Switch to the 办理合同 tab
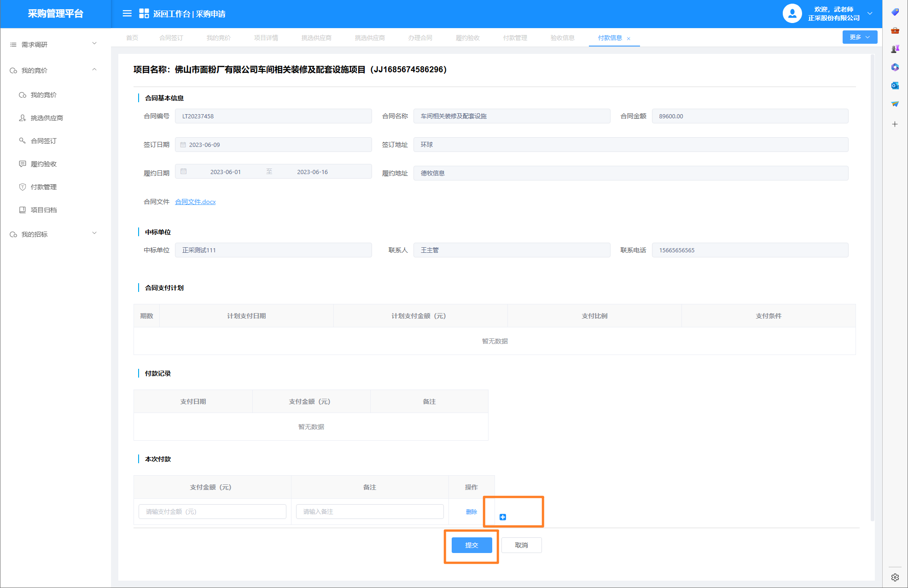The width and height of the screenshot is (908, 588). pos(419,38)
